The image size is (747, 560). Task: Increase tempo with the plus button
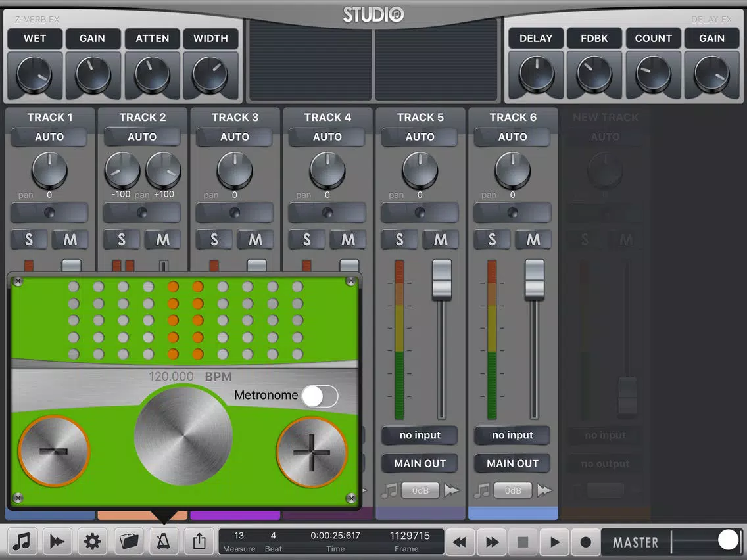(x=312, y=452)
